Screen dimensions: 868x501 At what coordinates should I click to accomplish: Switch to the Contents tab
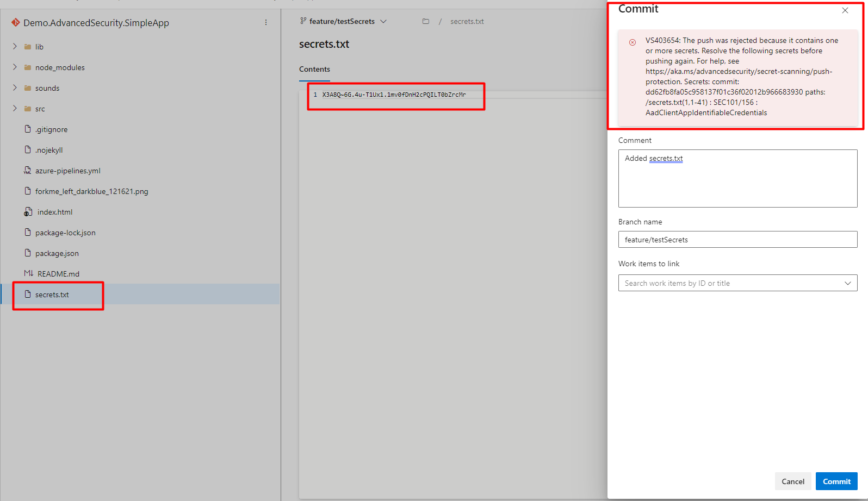click(314, 70)
